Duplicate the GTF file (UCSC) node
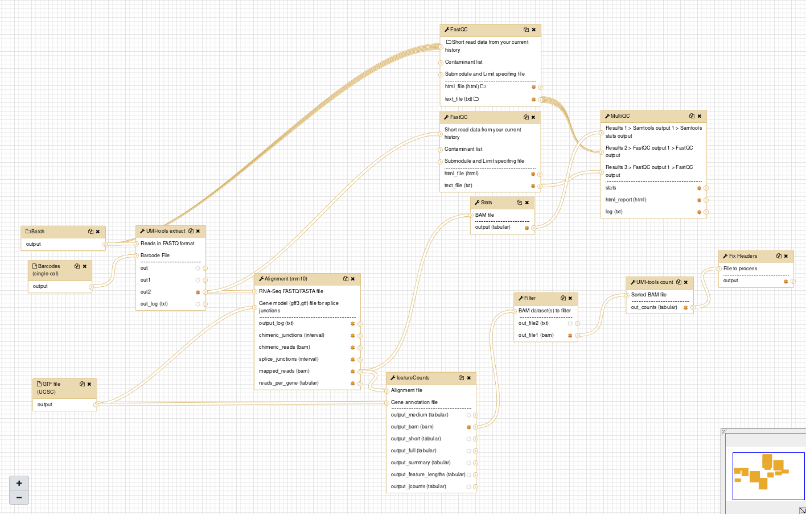 [x=82, y=384]
